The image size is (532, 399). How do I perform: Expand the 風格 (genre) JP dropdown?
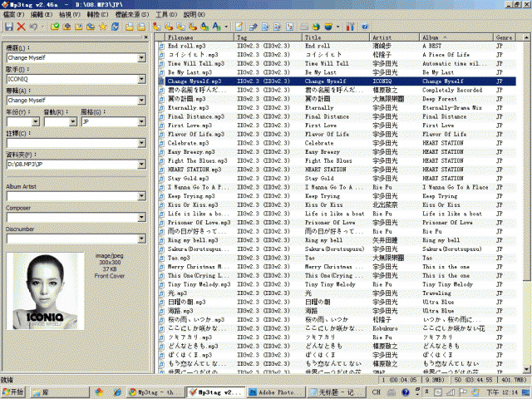pos(141,121)
